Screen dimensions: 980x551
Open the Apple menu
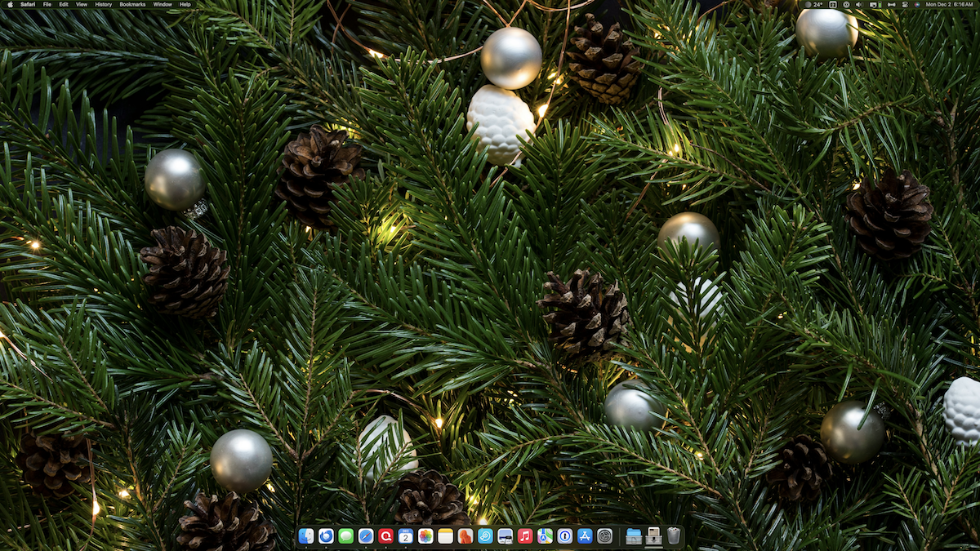9,4
